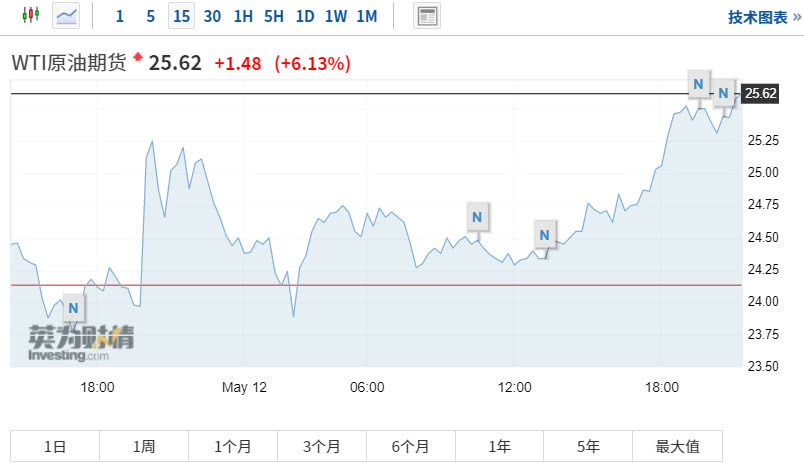Choose the 5 minute interval

[x=150, y=16]
